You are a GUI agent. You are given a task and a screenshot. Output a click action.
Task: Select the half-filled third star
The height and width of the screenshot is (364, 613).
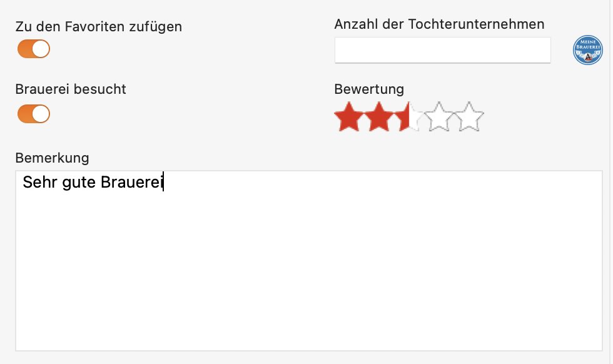click(409, 116)
